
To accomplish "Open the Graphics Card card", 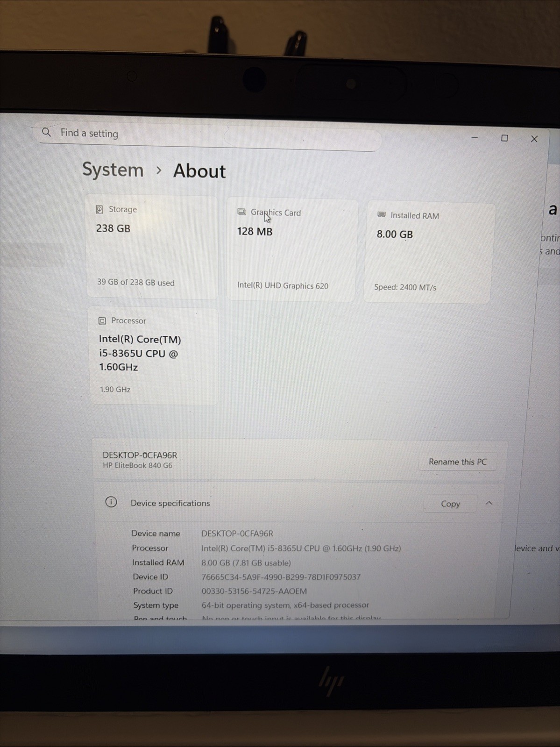I will coord(292,250).
